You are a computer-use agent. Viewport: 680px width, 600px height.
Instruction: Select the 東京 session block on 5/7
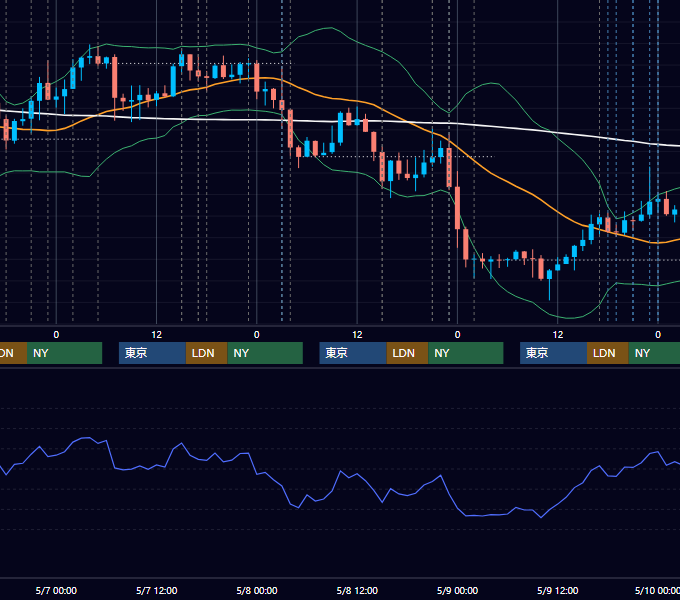(153, 353)
